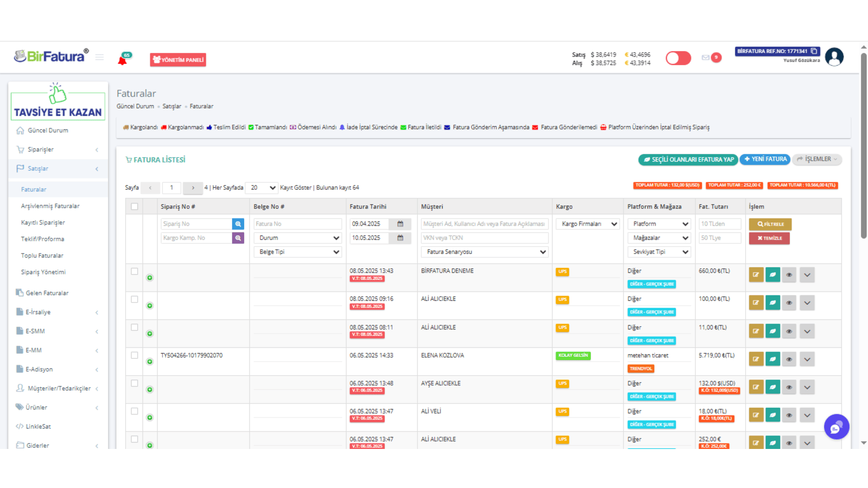This screenshot has height=488, width=868.
Task: View ELENA KOZLOVA invoice with eye icon
Action: click(789, 359)
